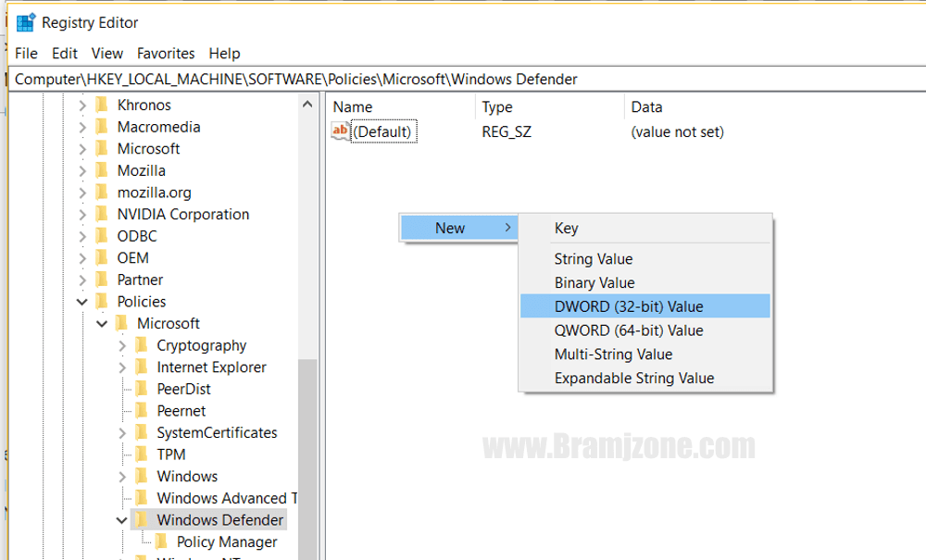Image resolution: width=926 pixels, height=560 pixels.
Task: Open the Help menu
Action: coord(224,53)
